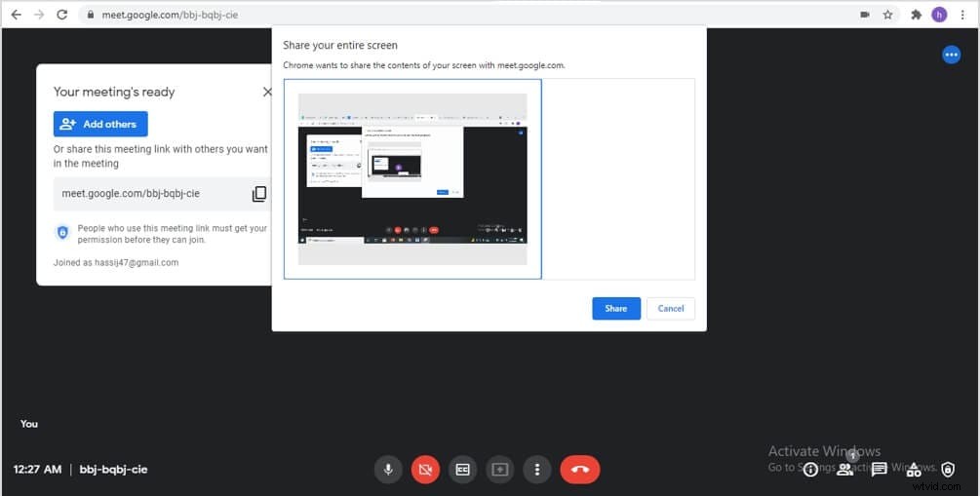Bookmark this page with the star icon
This screenshot has height=496, width=980.
[x=887, y=15]
